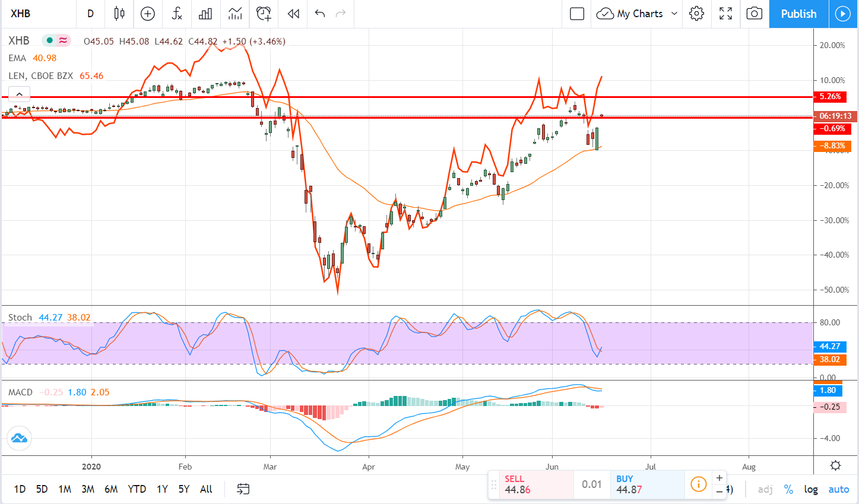Select the Stoch indicator label

20,318
